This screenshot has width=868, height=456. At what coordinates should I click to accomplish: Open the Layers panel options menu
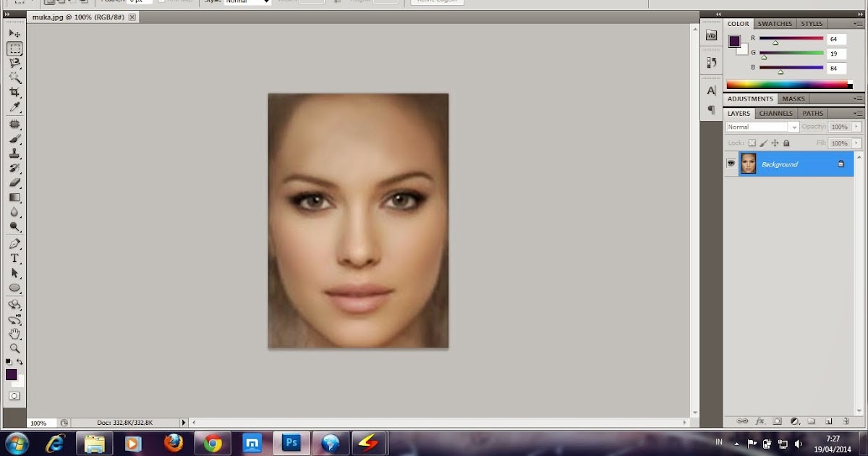pos(859,114)
